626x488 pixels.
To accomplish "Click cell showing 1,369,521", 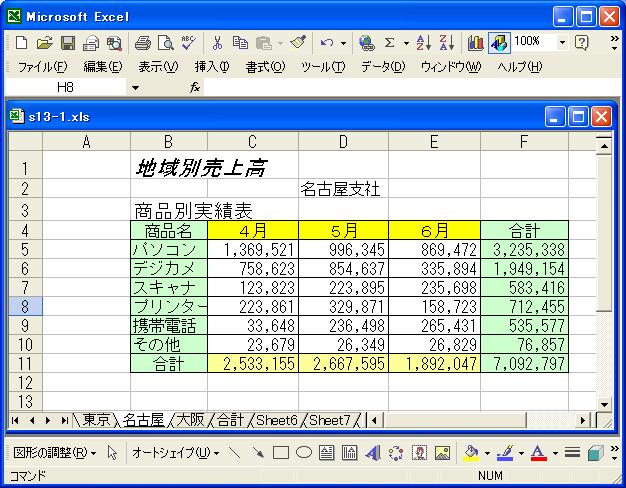I will tap(253, 249).
